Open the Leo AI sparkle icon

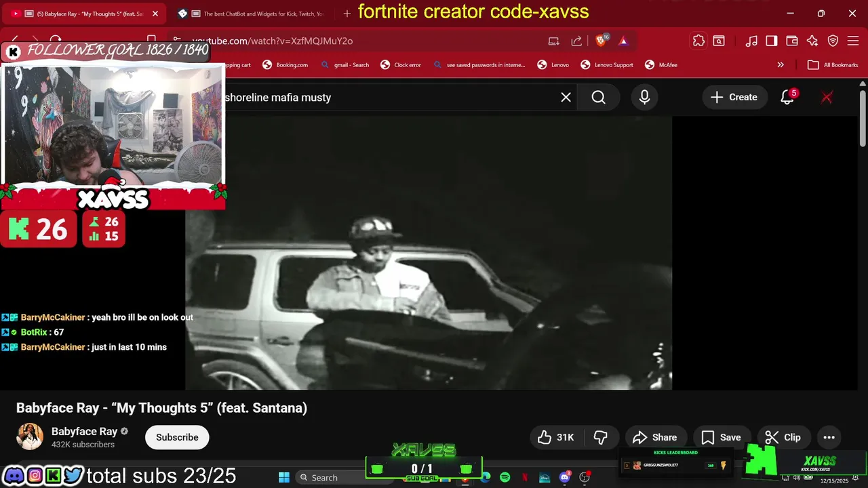tap(812, 41)
